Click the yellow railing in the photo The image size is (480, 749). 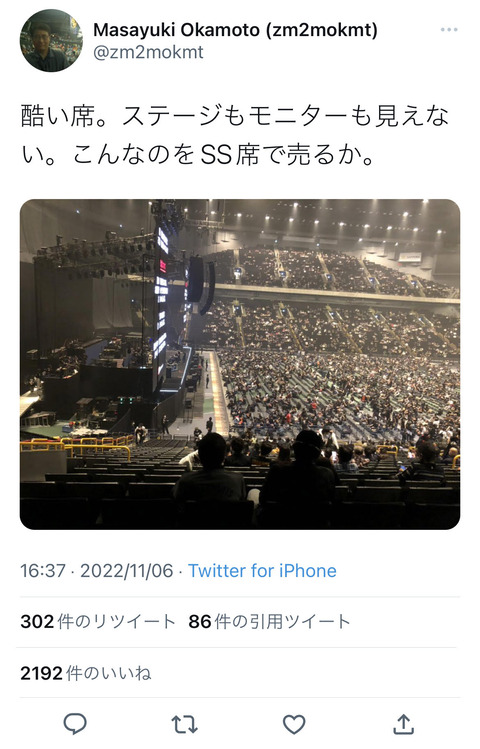point(76,446)
